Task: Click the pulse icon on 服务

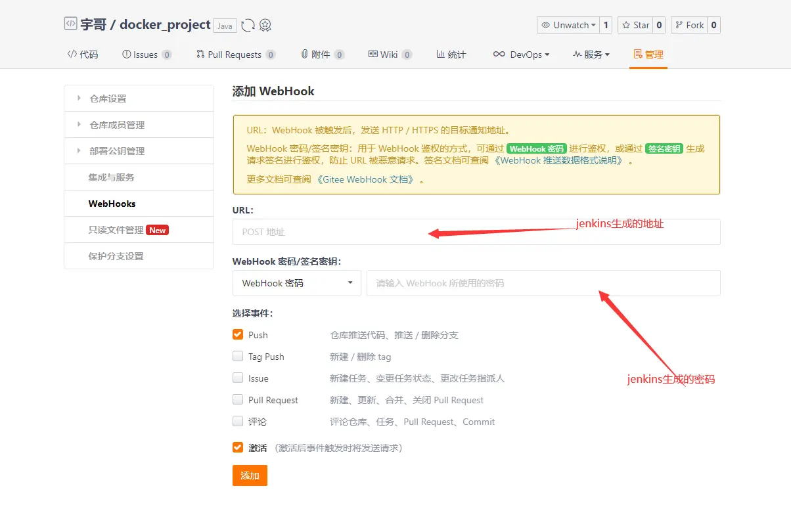Action: 577,55
